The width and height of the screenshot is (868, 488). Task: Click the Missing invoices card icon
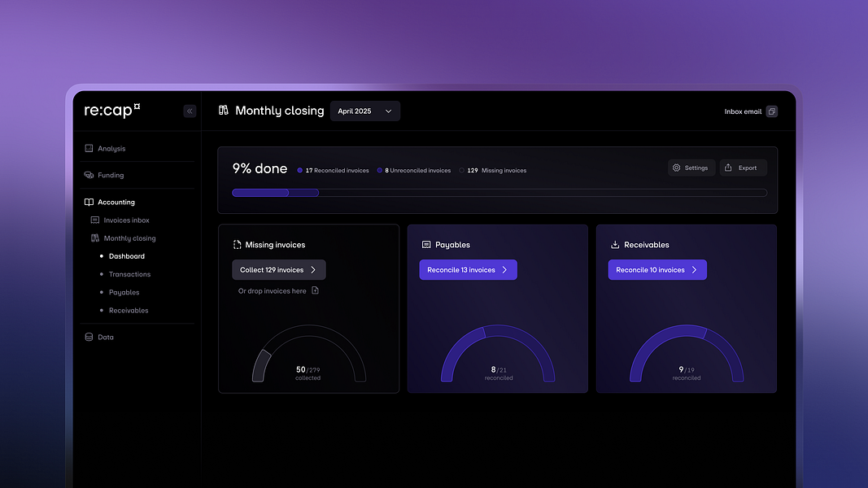[237, 245]
